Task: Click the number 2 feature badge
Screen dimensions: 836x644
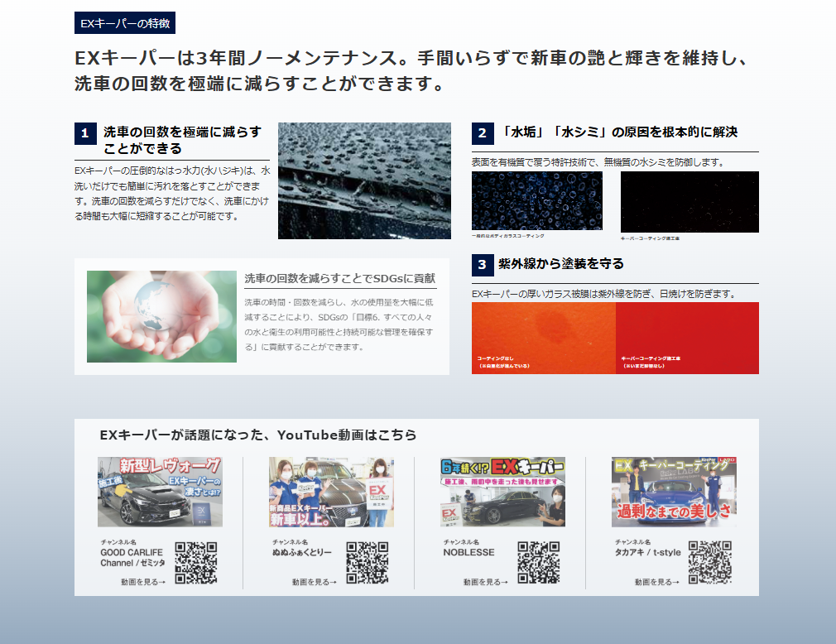Action: point(483,133)
